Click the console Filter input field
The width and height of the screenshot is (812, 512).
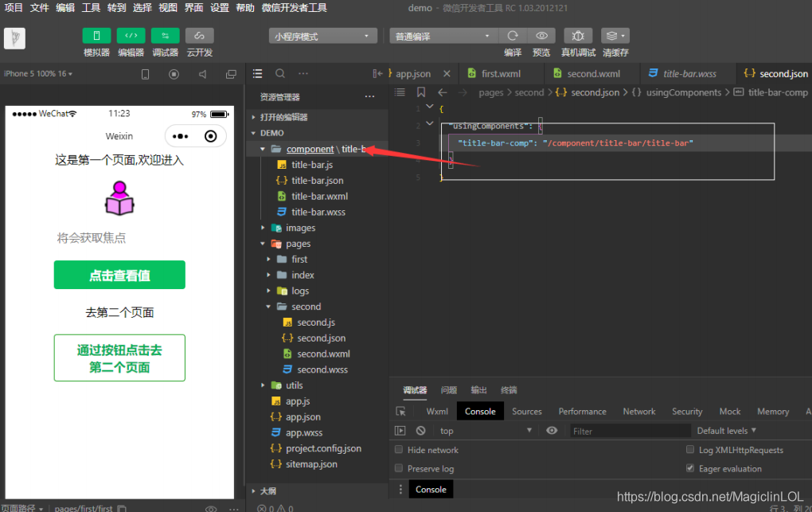[630, 431]
